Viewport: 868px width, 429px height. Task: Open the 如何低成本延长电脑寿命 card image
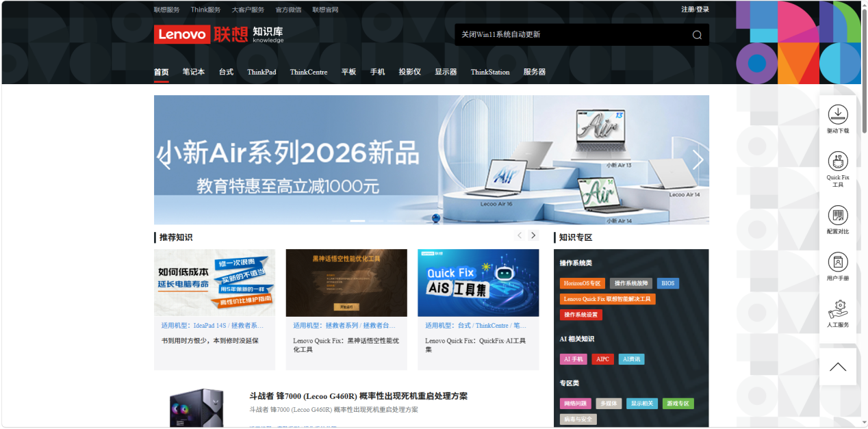click(214, 283)
